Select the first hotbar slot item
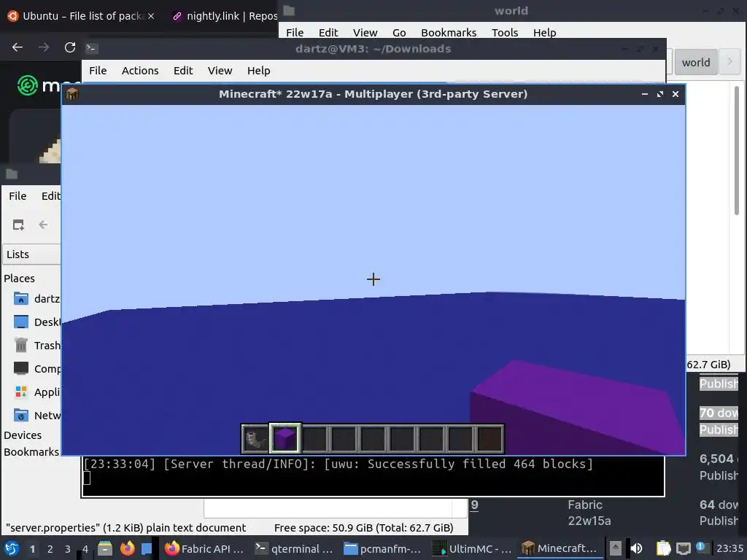 (256, 438)
